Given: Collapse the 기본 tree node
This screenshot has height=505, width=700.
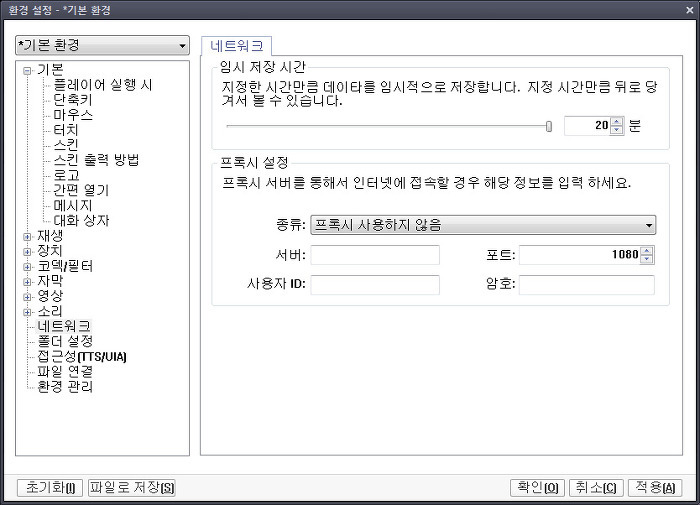Looking at the screenshot, I should (27, 71).
